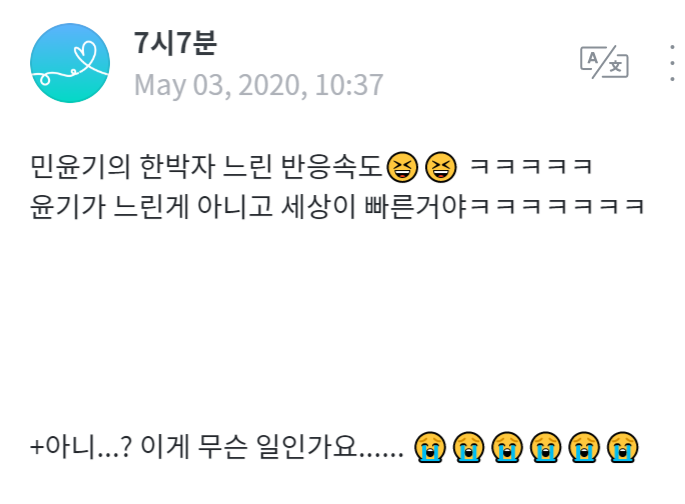The image size is (685, 504).
Task: Click the fourth crying emoji
Action: tap(546, 447)
